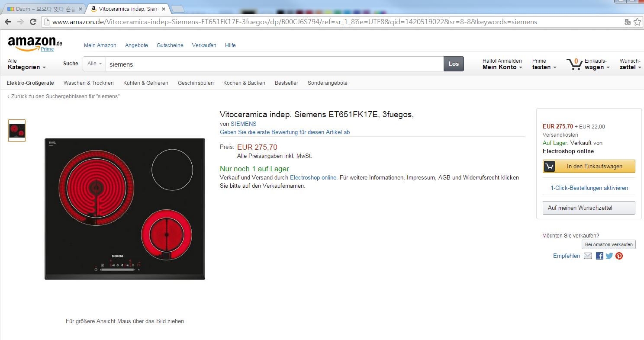Click the browser Back arrow
The height and width of the screenshot is (340, 644).
8,22
